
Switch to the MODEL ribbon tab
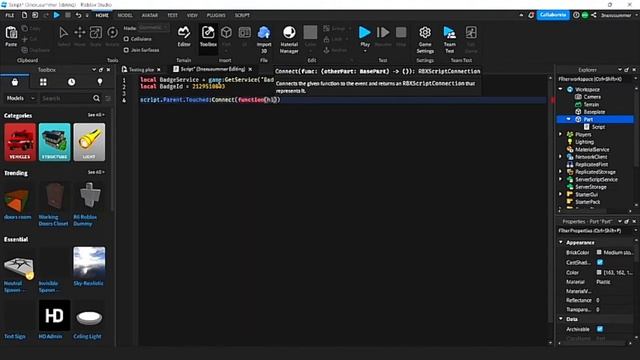coord(125,15)
